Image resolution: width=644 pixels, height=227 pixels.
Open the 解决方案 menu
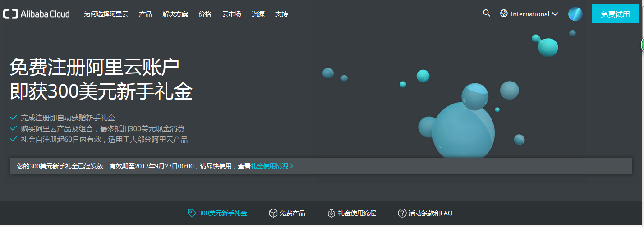click(175, 14)
